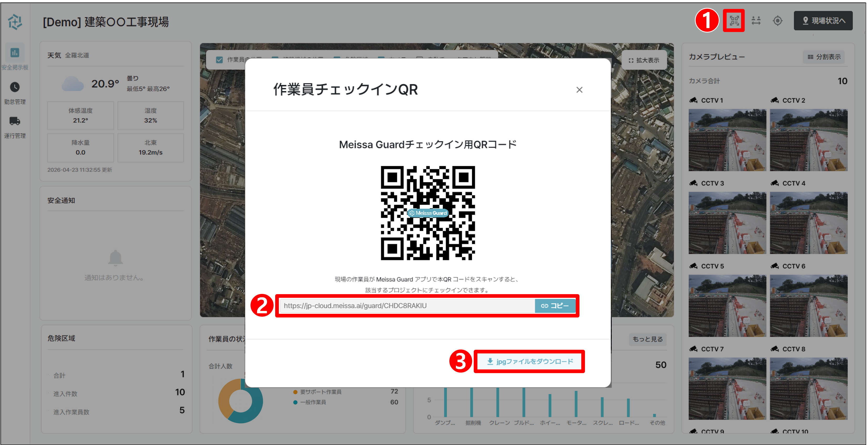Close the 作業員チェックインQR dialog
Image resolution: width=868 pixels, height=445 pixels.
[x=579, y=90]
